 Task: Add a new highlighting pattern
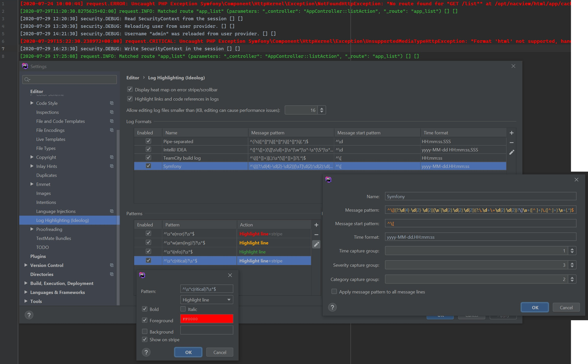pyautogui.click(x=316, y=225)
